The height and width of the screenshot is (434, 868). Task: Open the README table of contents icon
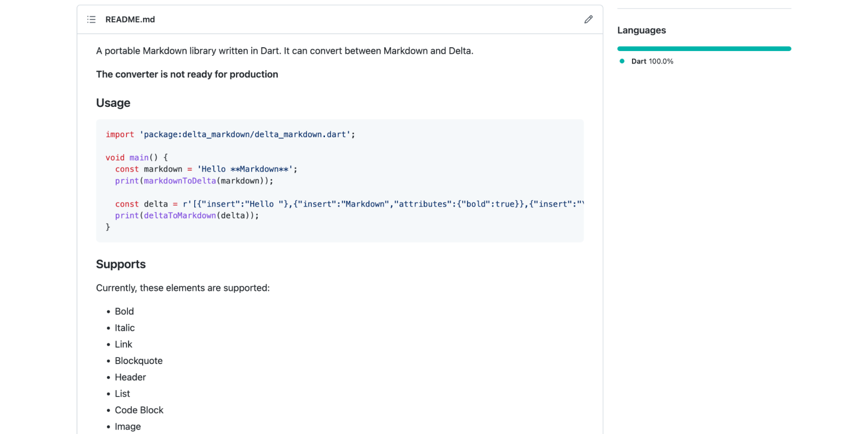91,20
